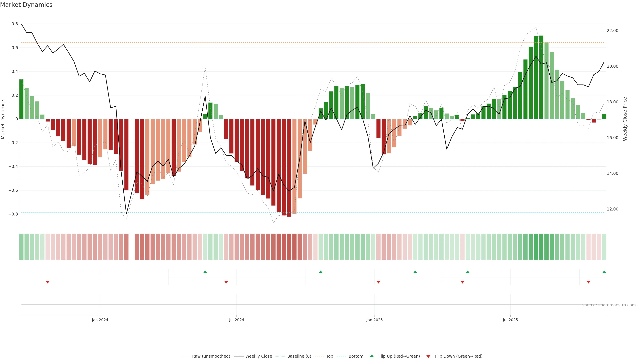Click the rightmost green flip-up marker
644x362 pixels.
(604, 272)
